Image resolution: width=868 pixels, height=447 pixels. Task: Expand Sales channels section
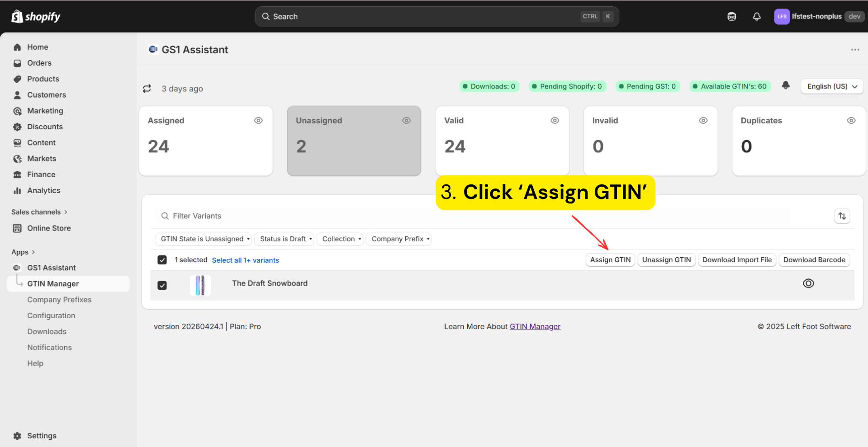pos(39,212)
